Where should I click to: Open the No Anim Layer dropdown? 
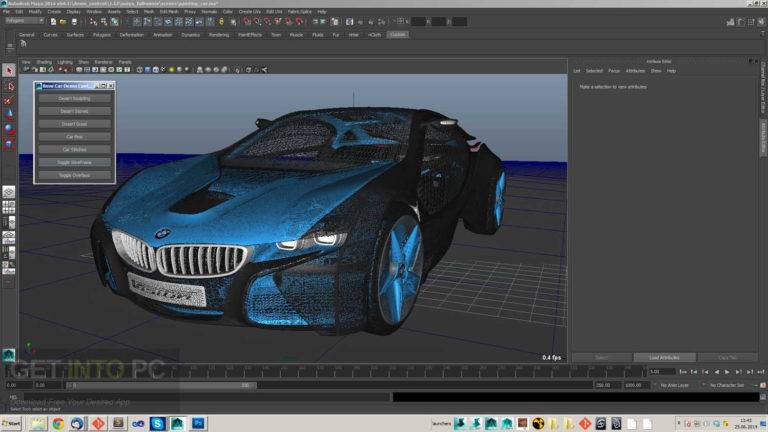(x=677, y=385)
